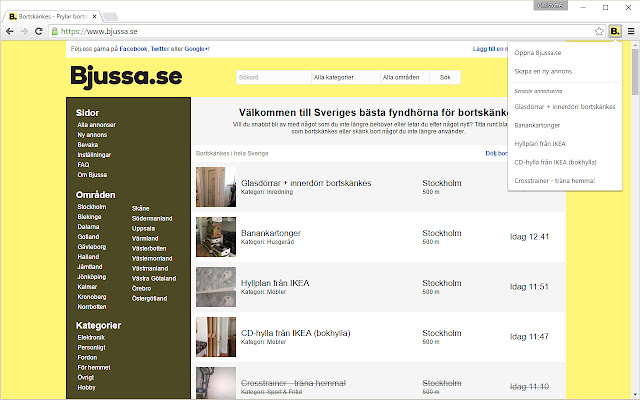Screen dimensions: 640x400
Task: Click the Banankartonger listing thumbnail
Action: 216,237
